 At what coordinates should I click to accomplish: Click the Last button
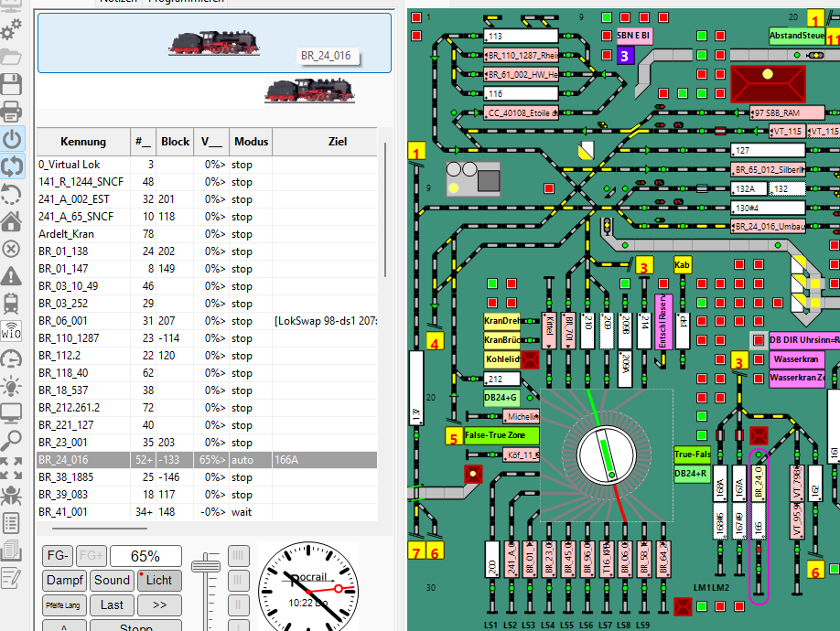pyautogui.click(x=112, y=605)
